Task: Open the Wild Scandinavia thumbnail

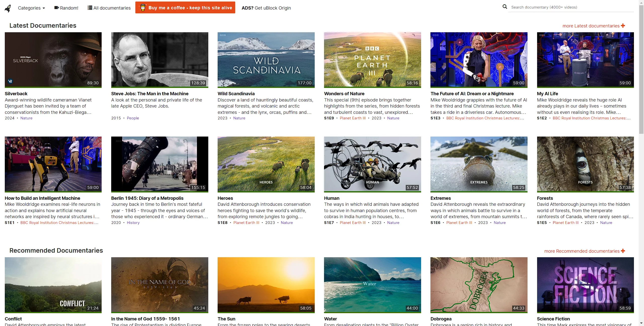Action: (266, 60)
